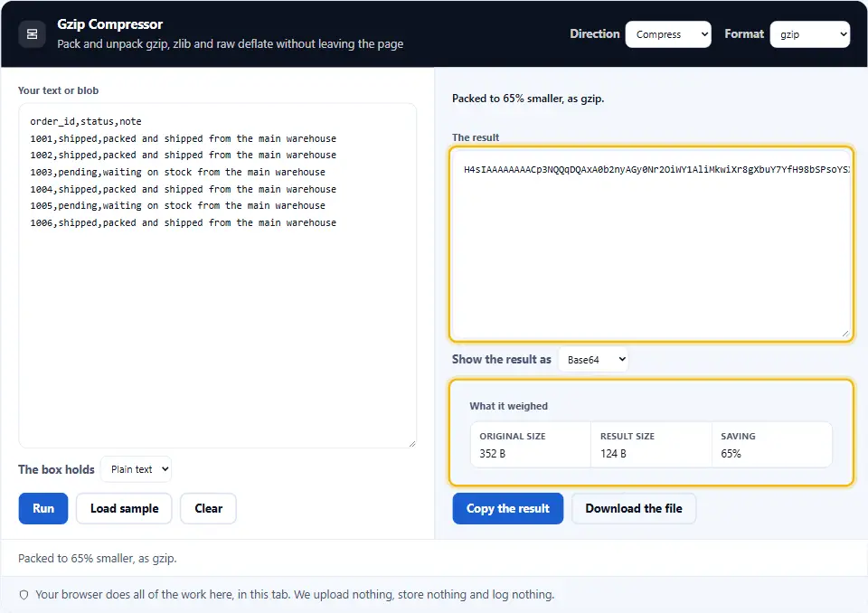Screen dimensions: 868x613
Task: Click inside the result output text box
Action: pos(651,244)
